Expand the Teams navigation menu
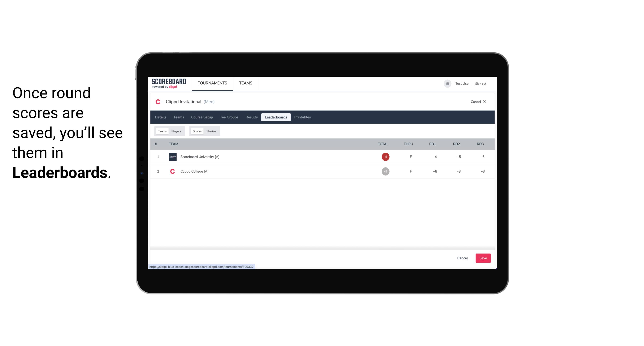The height and width of the screenshot is (346, 644). tap(245, 83)
